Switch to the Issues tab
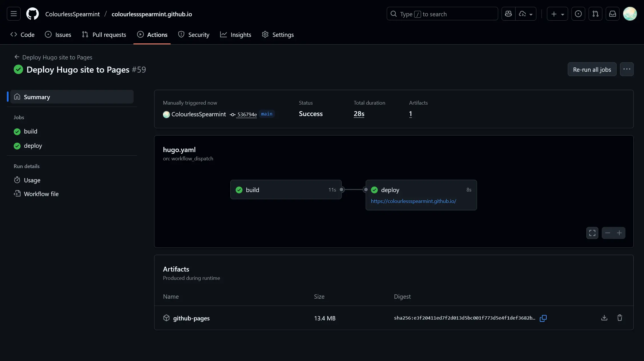This screenshot has height=361, width=644. 58,35
